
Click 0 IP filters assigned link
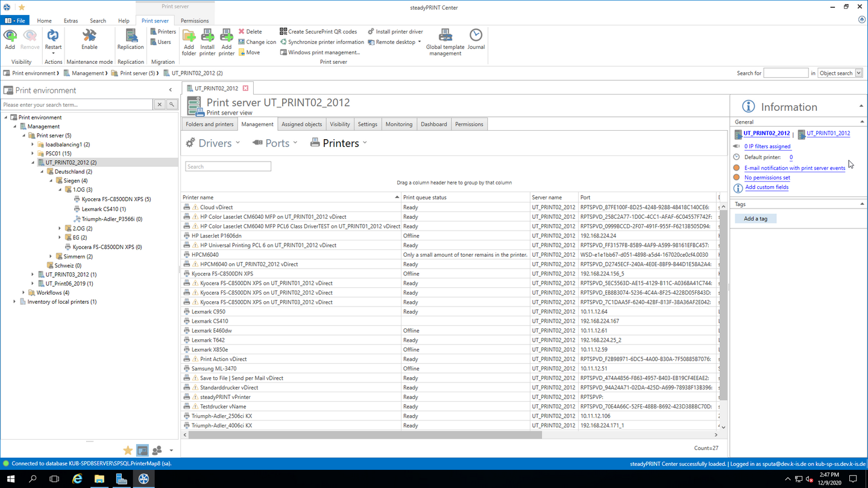click(x=767, y=146)
